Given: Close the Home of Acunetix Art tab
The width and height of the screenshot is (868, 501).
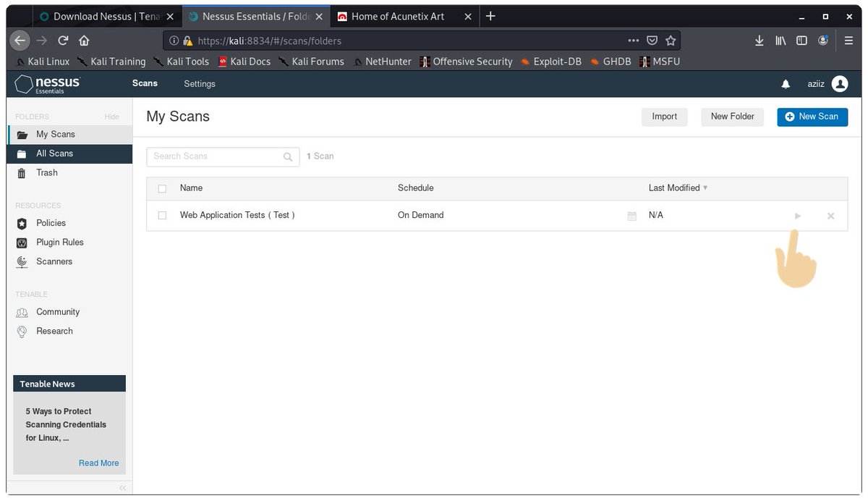Looking at the screenshot, I should (467, 17).
